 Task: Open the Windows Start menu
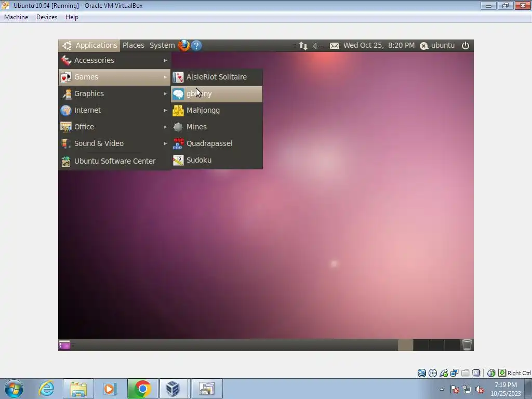14,389
